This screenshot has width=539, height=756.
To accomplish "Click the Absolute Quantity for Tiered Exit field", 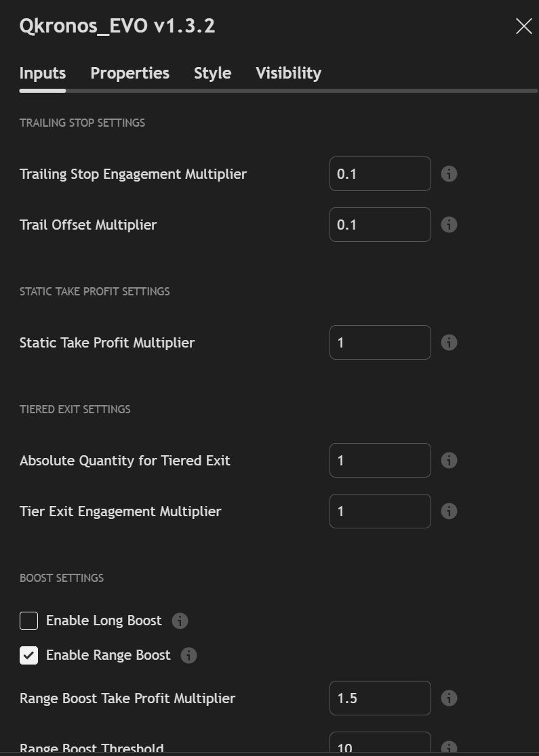I will [380, 461].
